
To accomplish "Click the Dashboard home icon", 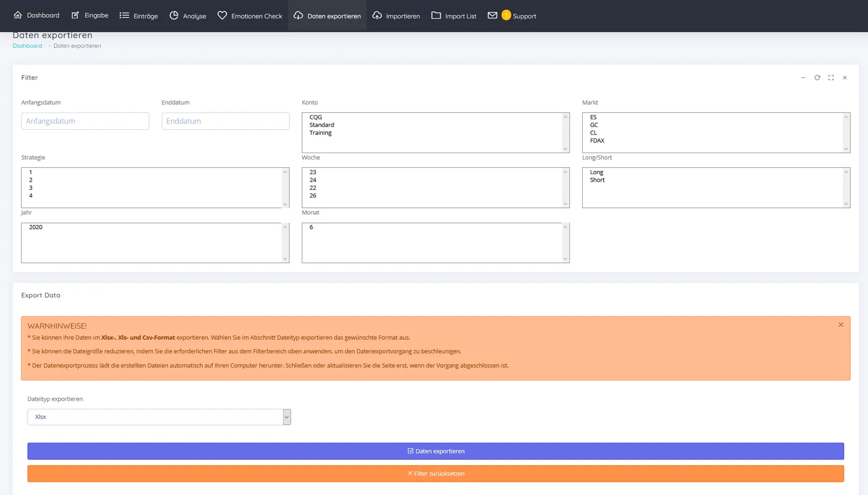I will click(18, 15).
